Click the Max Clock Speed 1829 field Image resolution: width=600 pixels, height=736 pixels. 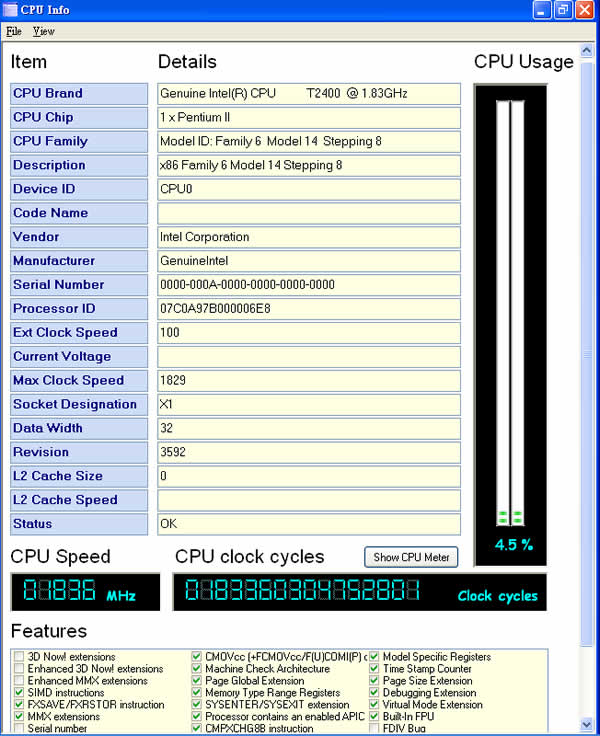pos(309,381)
